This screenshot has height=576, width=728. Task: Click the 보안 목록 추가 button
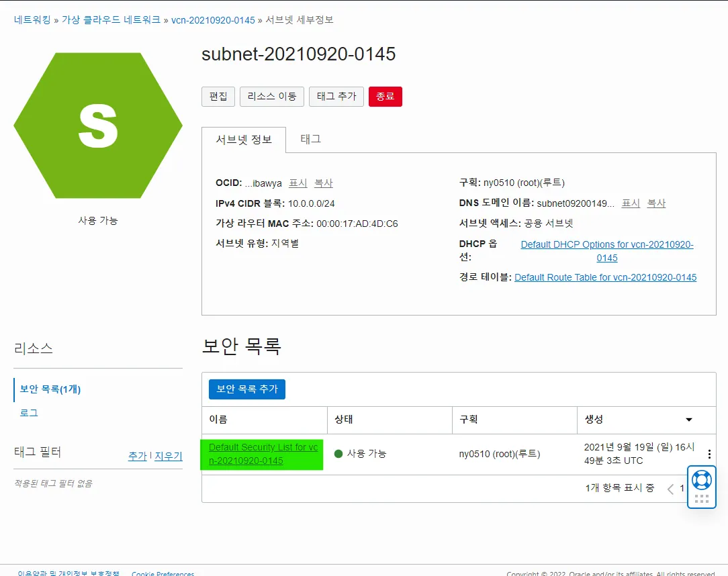(246, 389)
